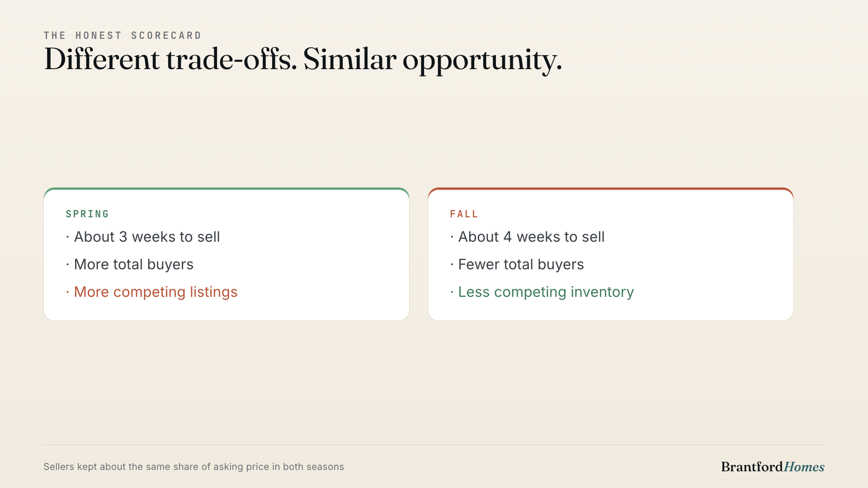Click the green top border of Spring card
The height and width of the screenshot is (488, 868).
[226, 188]
